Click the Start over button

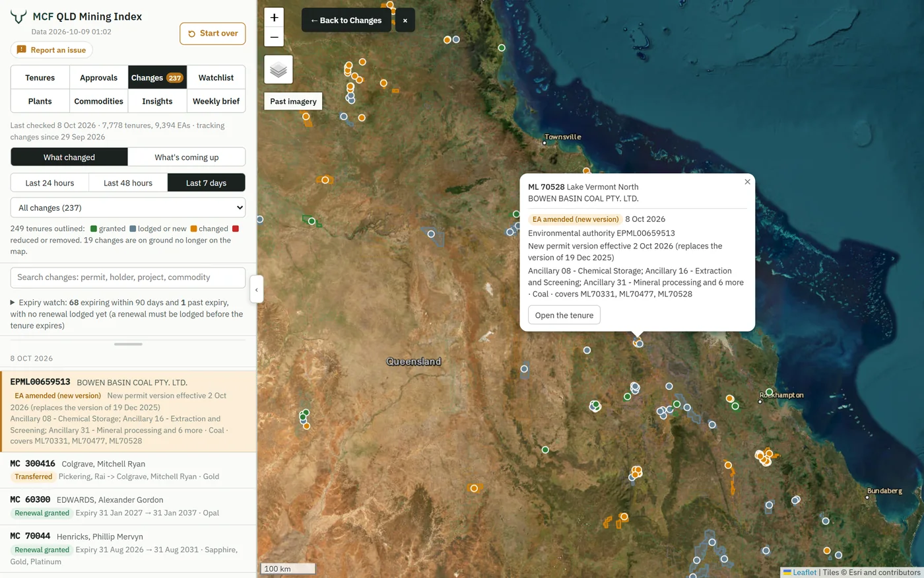pos(213,34)
